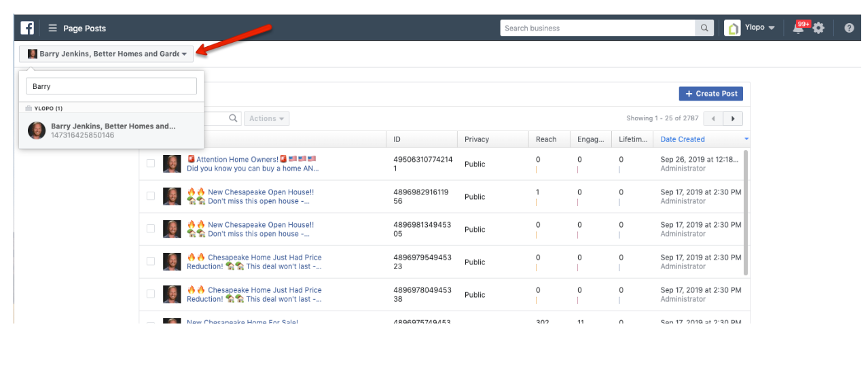Check the box for Attention Home Owners post
Screen dimensions: 868x367
[151, 164]
